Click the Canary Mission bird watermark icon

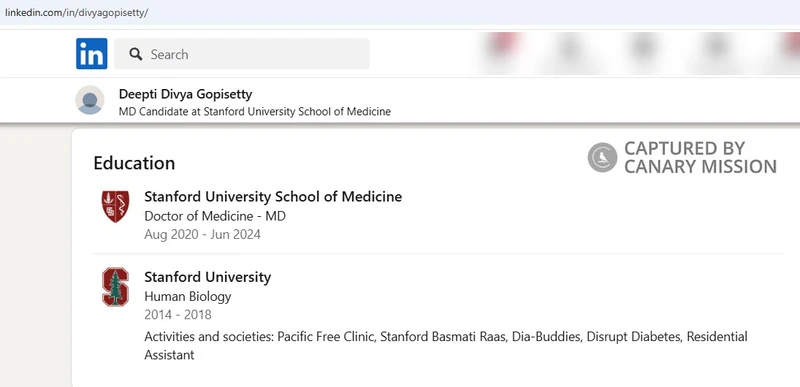point(603,157)
